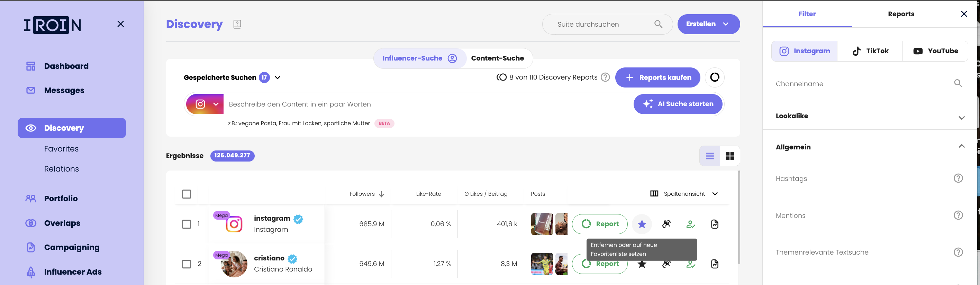Check the cristiano row checkbox
The width and height of the screenshot is (980, 285).
[187, 264]
